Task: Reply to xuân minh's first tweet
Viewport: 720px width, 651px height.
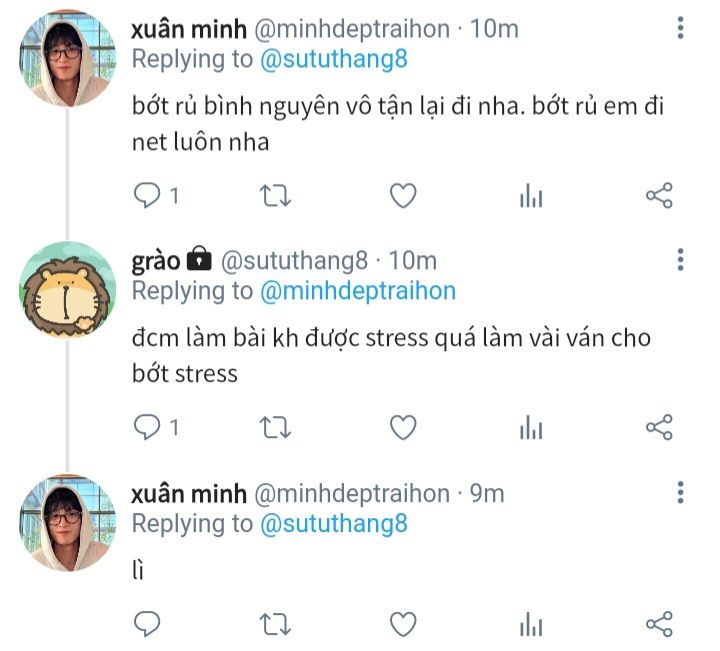Action: [147, 196]
